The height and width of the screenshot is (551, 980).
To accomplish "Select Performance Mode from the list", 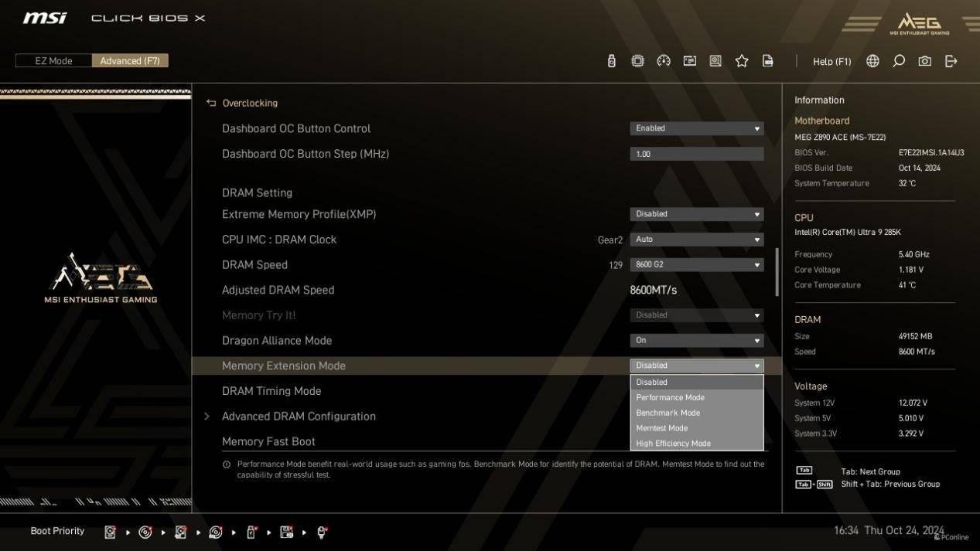I will tap(671, 397).
